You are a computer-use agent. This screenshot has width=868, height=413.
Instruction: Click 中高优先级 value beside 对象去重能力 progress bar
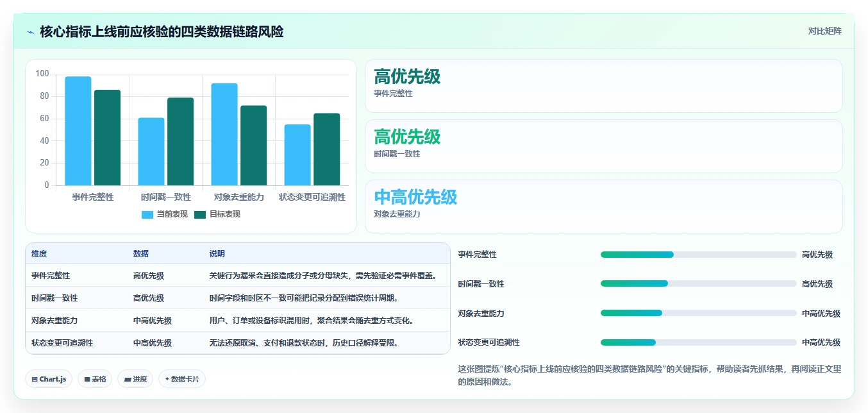pyautogui.click(x=821, y=314)
